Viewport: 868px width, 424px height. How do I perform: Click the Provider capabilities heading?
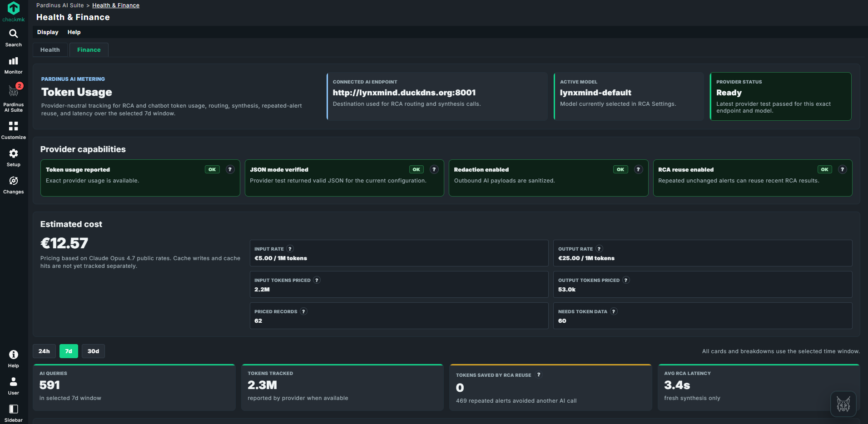pyautogui.click(x=83, y=149)
